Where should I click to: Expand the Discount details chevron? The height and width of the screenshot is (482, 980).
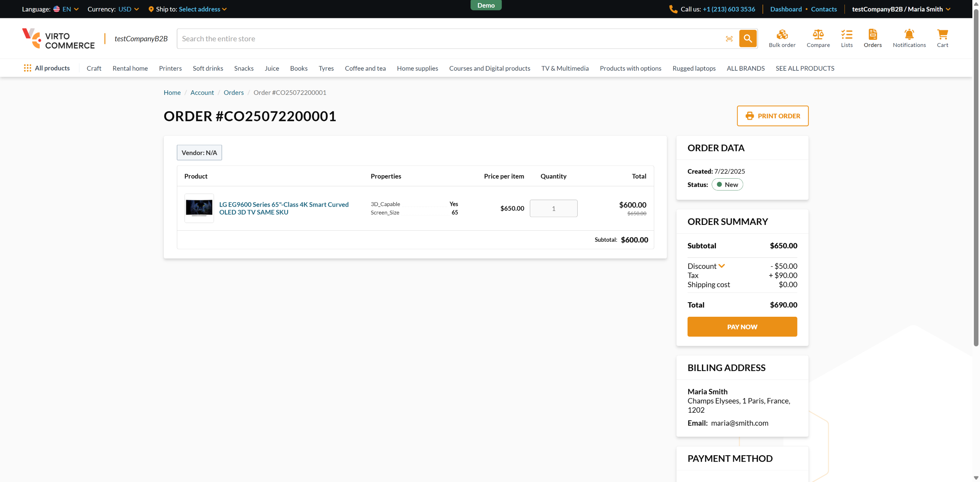pyautogui.click(x=722, y=266)
